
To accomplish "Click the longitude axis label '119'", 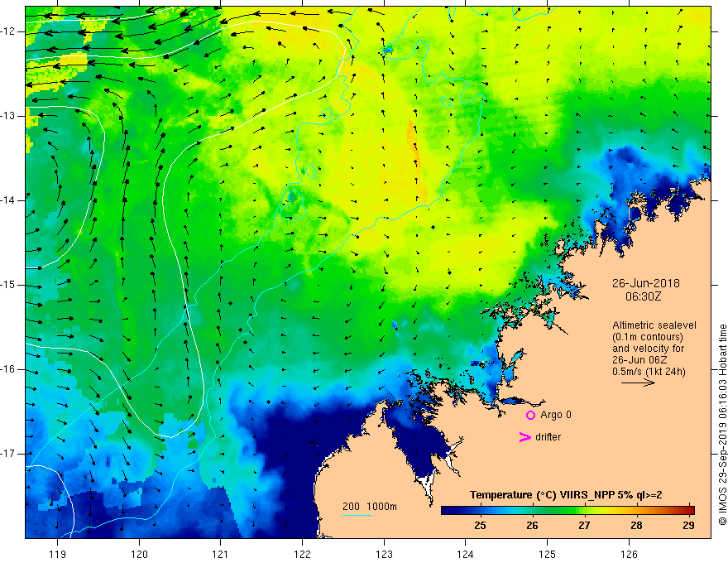I will point(58,554).
